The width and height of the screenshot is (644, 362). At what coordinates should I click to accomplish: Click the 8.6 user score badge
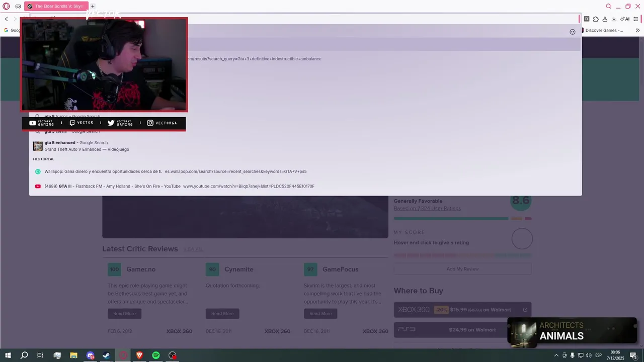click(520, 202)
